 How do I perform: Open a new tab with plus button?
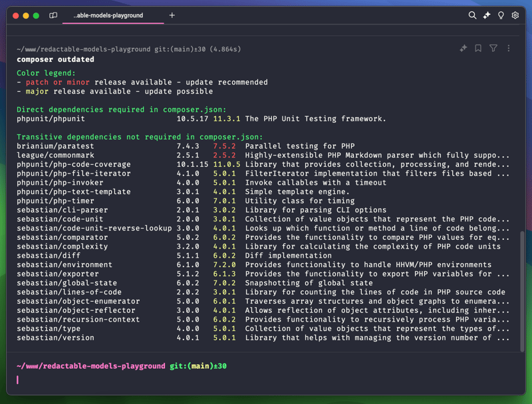point(172,15)
